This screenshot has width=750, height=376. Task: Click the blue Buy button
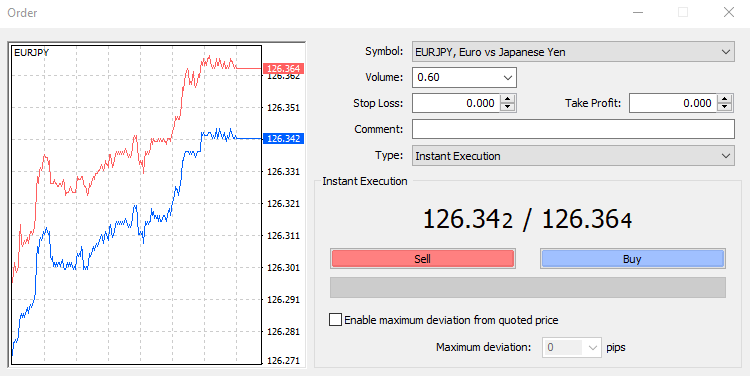pos(632,259)
